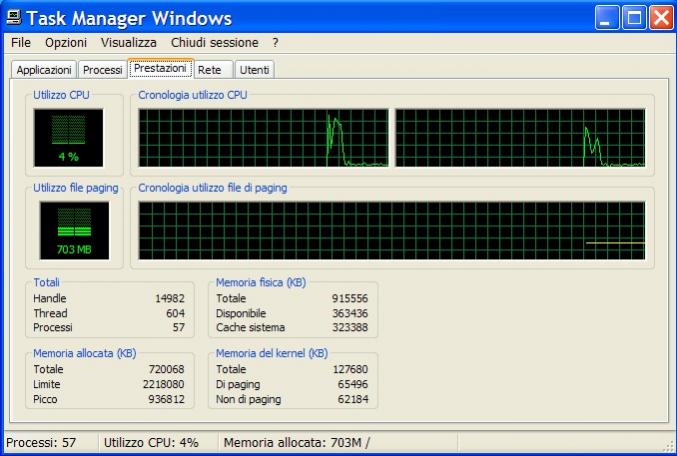Switch to the Processi tab
This screenshot has height=456, width=677.
pos(103,70)
